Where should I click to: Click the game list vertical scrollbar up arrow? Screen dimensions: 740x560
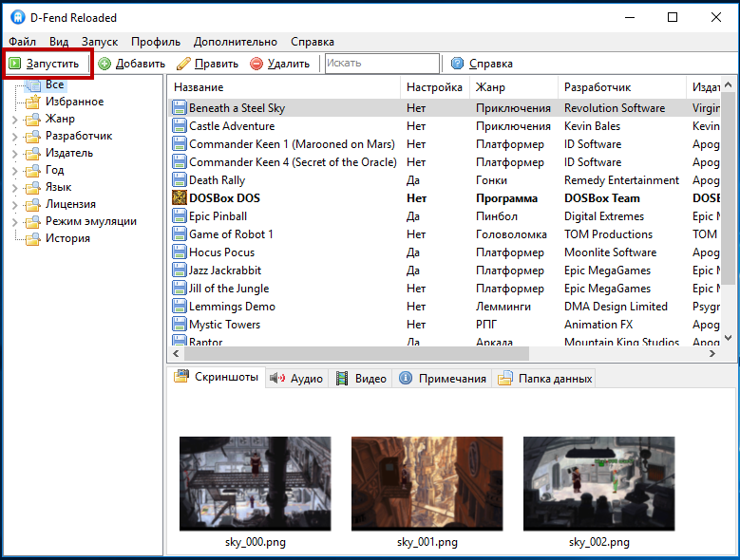[x=729, y=84]
